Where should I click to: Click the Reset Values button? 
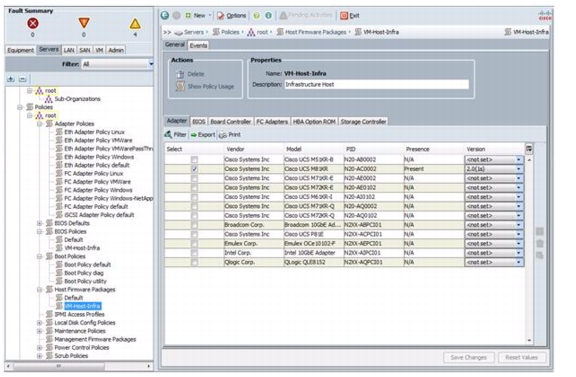[x=521, y=358]
